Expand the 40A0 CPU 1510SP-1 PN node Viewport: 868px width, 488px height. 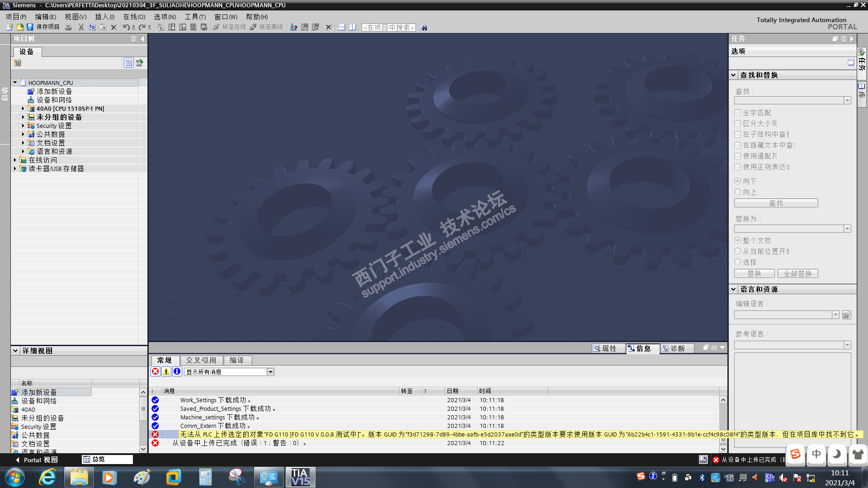(23, 109)
